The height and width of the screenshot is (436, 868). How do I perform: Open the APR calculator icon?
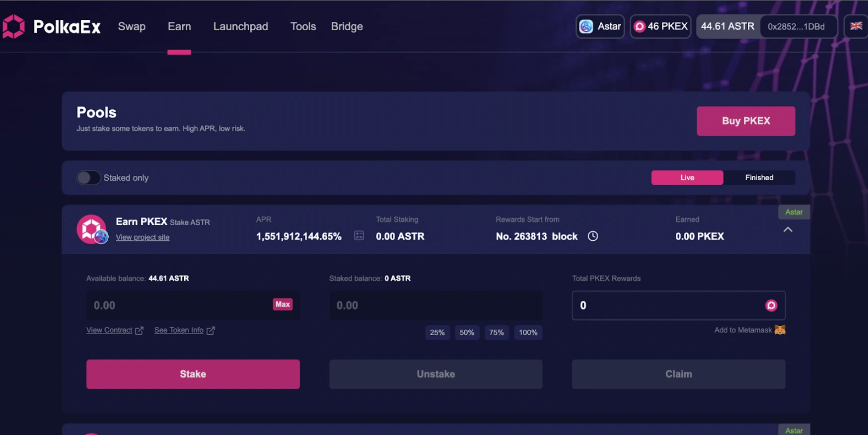359,236
